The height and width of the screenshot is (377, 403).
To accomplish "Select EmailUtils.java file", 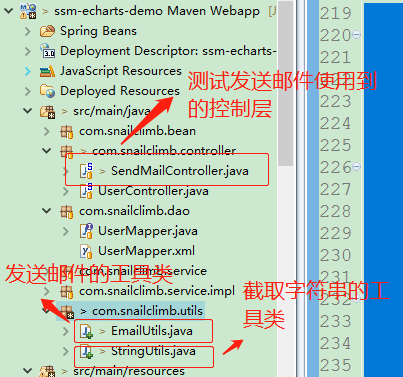I will click(152, 331).
